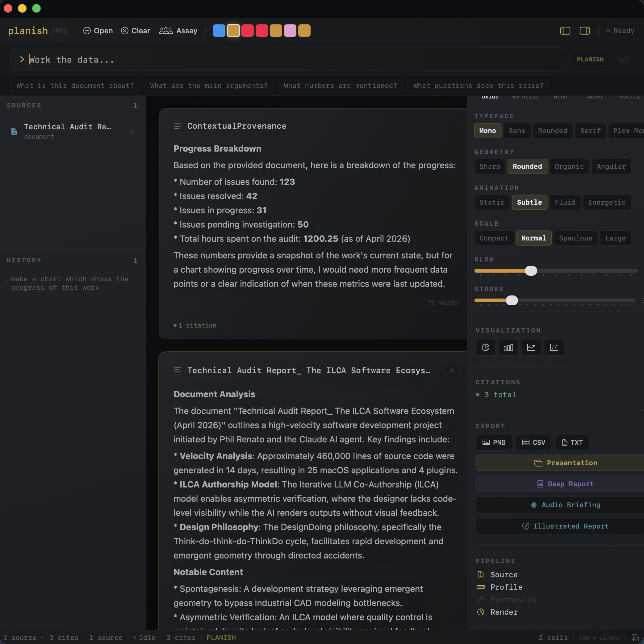
Task: Choose the line chart visualization
Action: pyautogui.click(x=531, y=347)
